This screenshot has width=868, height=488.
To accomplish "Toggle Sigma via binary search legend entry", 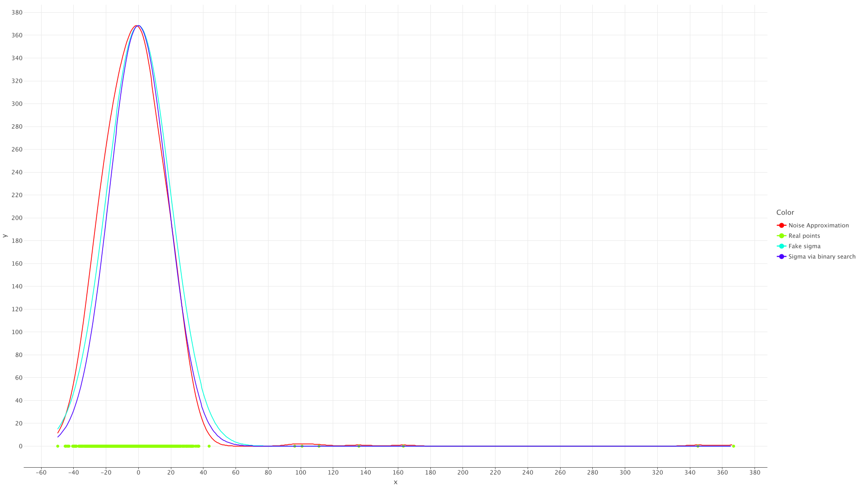I will (816, 257).
